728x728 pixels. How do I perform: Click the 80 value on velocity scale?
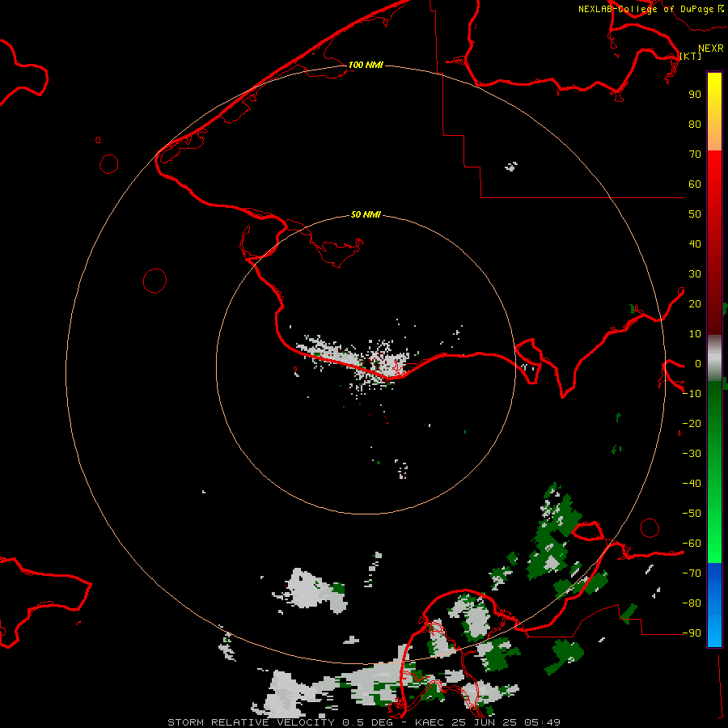695,125
